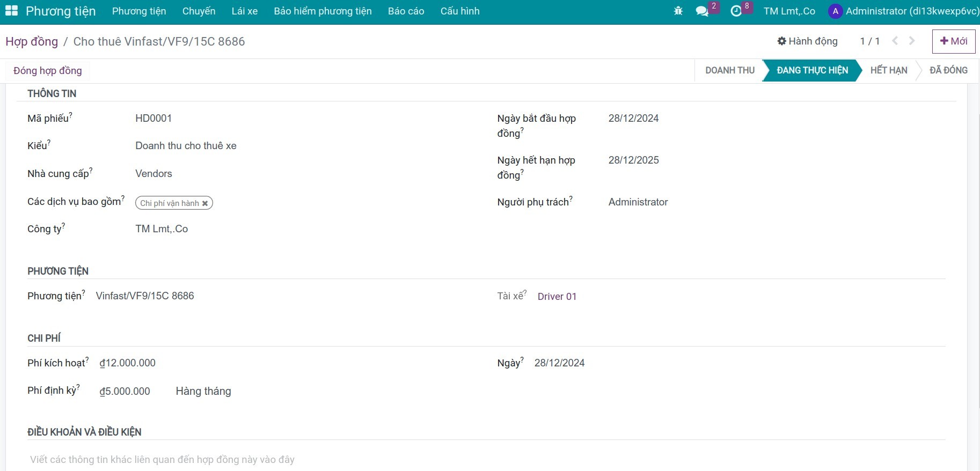Screen dimensions: 980x471
Task: Open the debug bug icon menu
Action: pyautogui.click(x=678, y=11)
